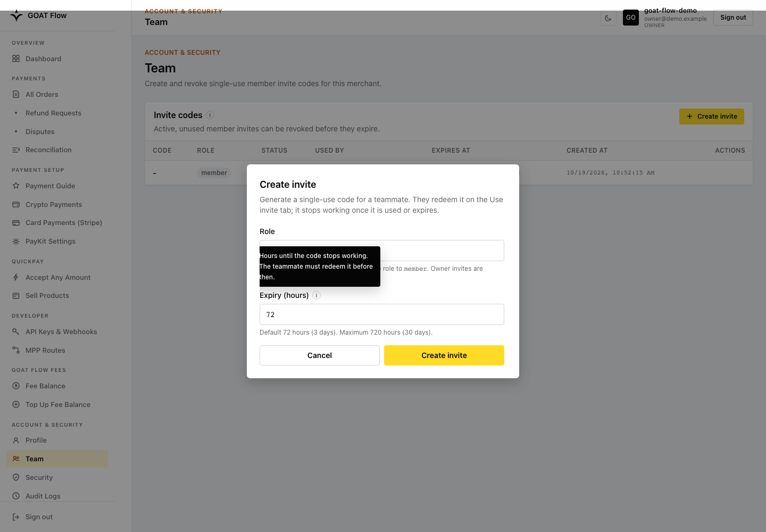Click the Top Up Fee Balance plus icon
The width and height of the screenshot is (766, 532).
click(16, 405)
